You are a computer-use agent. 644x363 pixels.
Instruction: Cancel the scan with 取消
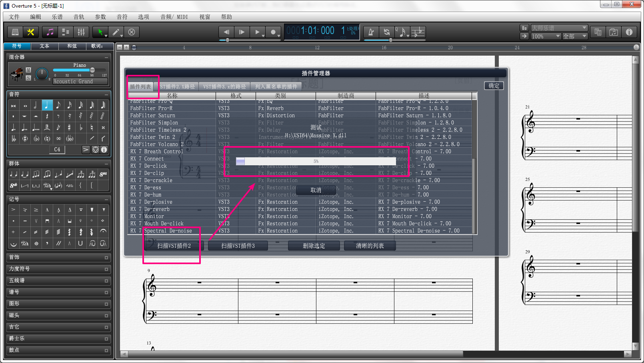click(316, 190)
